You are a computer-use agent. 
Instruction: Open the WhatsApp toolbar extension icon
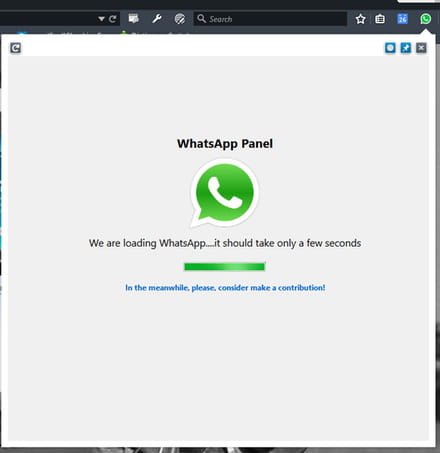click(x=425, y=19)
